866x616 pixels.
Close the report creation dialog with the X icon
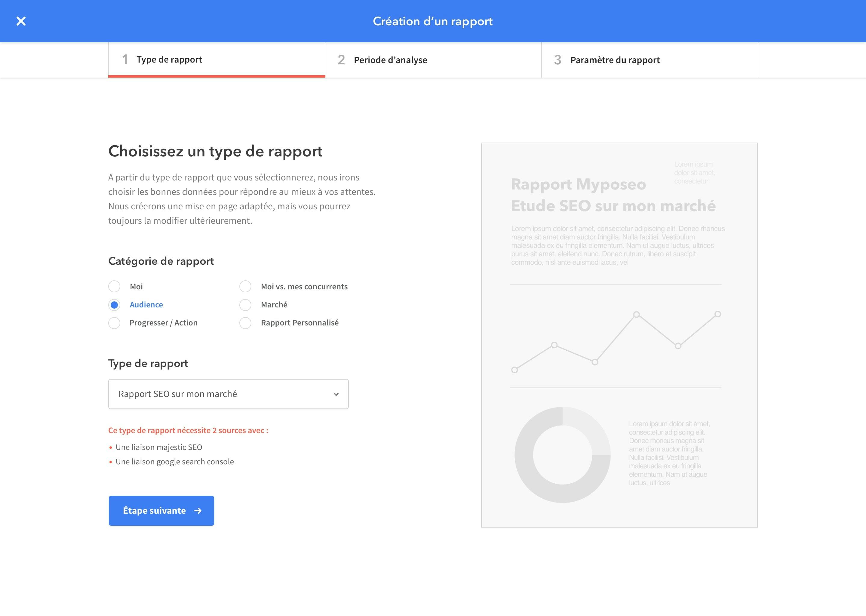pos(21,21)
